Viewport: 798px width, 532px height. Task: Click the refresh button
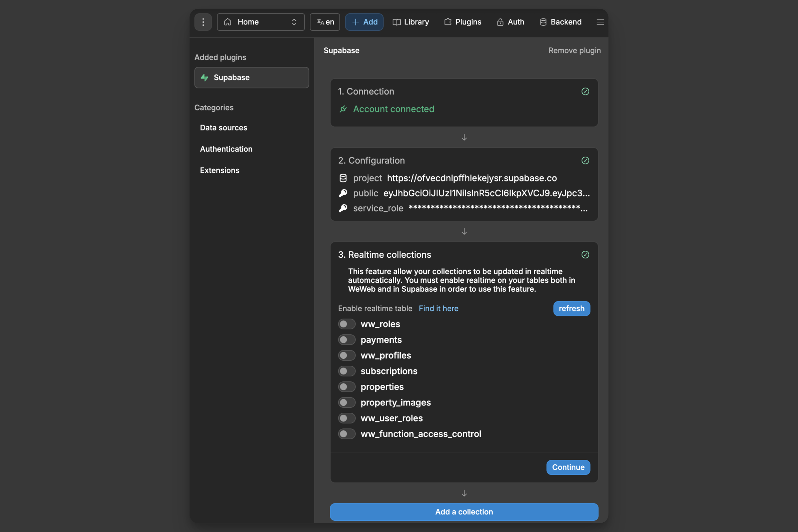pos(571,309)
